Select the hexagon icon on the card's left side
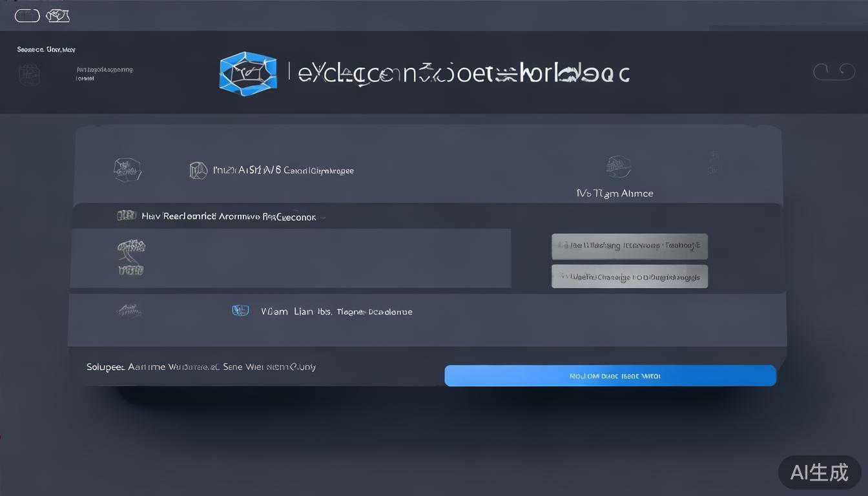The width and height of the screenshot is (868, 496). (127, 169)
